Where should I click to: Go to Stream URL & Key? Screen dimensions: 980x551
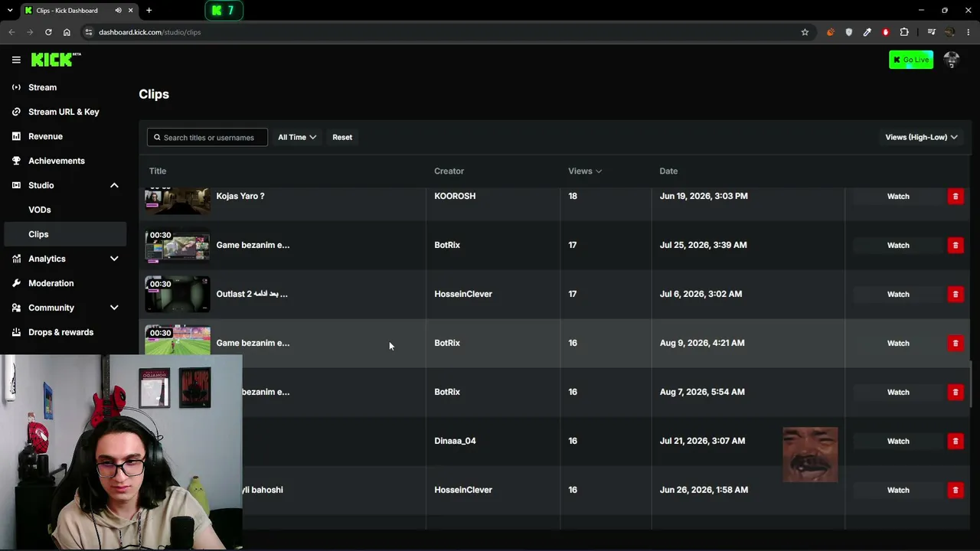tap(64, 112)
